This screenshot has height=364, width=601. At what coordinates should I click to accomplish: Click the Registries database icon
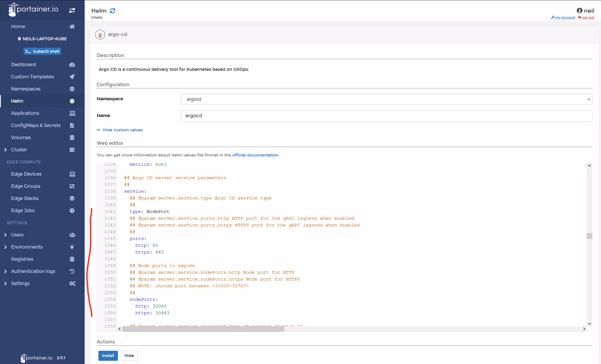tap(72, 259)
